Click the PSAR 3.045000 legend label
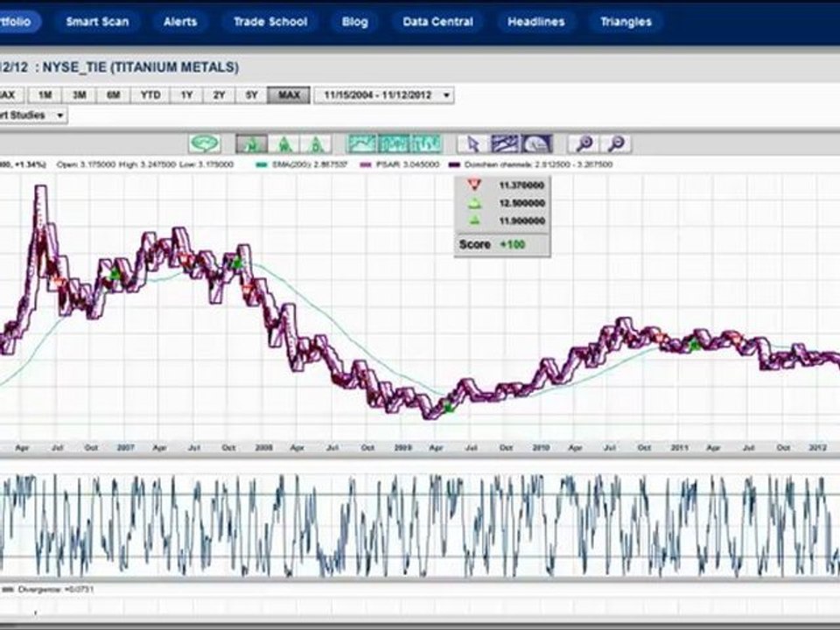This screenshot has height=630, width=840. [408, 165]
